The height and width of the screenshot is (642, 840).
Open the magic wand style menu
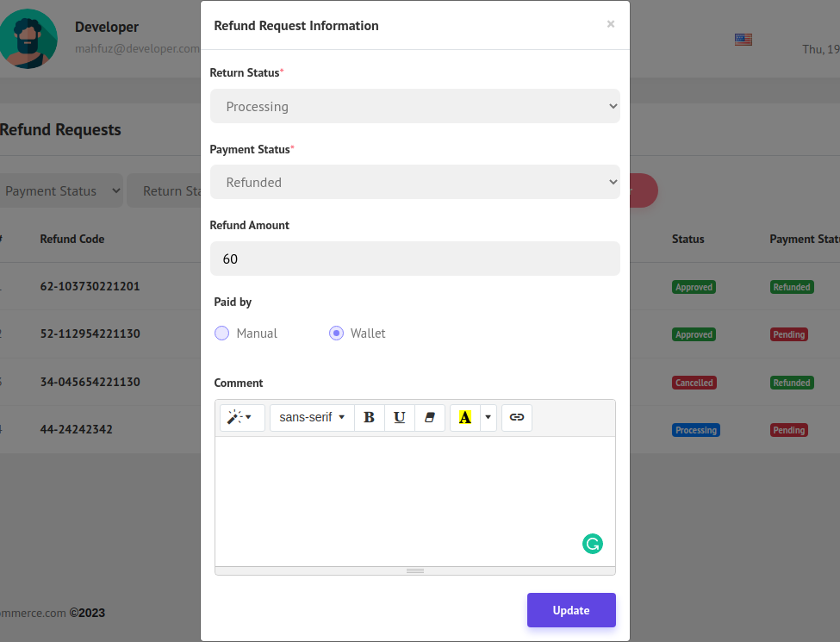pyautogui.click(x=240, y=418)
